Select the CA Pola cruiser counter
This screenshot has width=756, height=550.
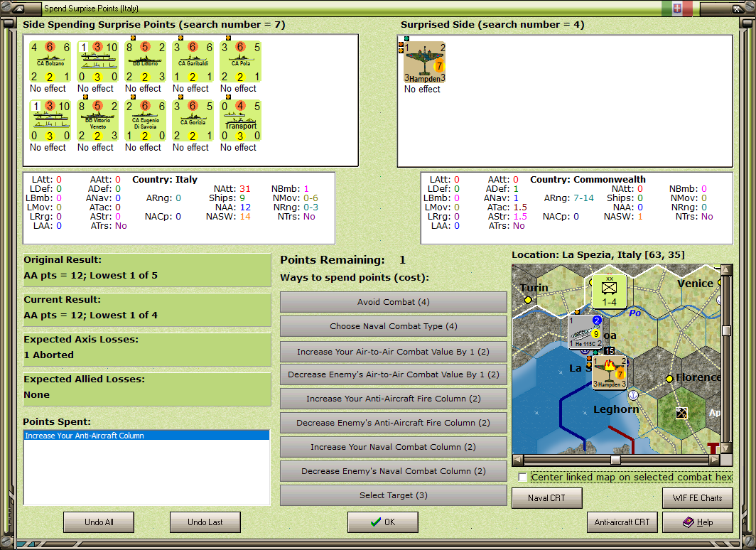click(x=241, y=62)
